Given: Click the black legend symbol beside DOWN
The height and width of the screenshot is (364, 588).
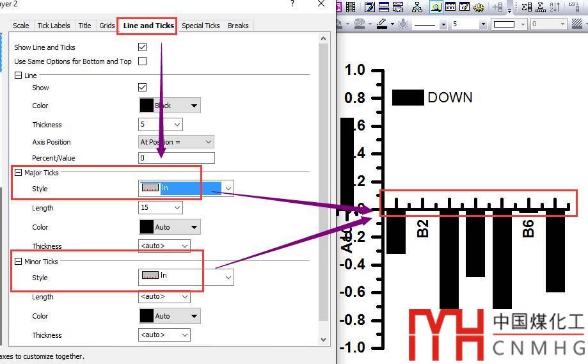Looking at the screenshot, I should point(408,97).
